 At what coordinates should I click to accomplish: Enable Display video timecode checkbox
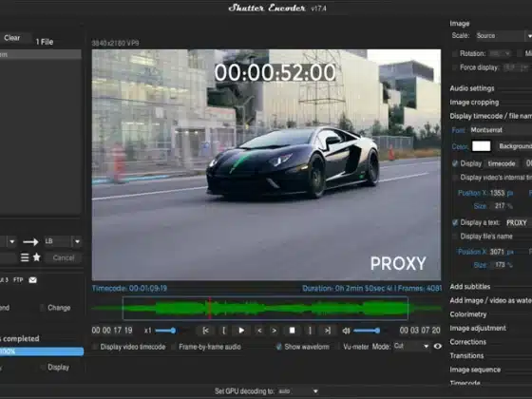[x=95, y=347]
